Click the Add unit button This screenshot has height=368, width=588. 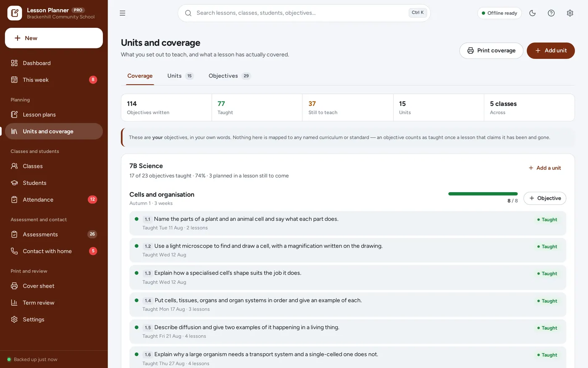click(551, 50)
